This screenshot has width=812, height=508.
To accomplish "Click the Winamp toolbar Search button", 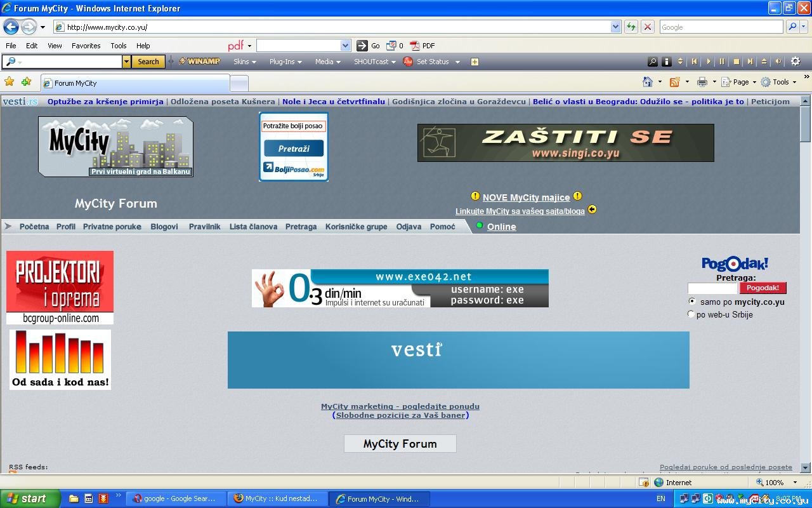I will coord(148,62).
